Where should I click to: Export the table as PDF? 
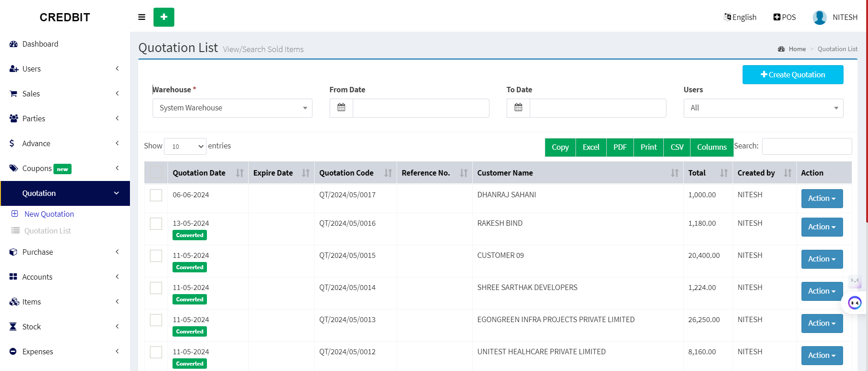tap(620, 147)
